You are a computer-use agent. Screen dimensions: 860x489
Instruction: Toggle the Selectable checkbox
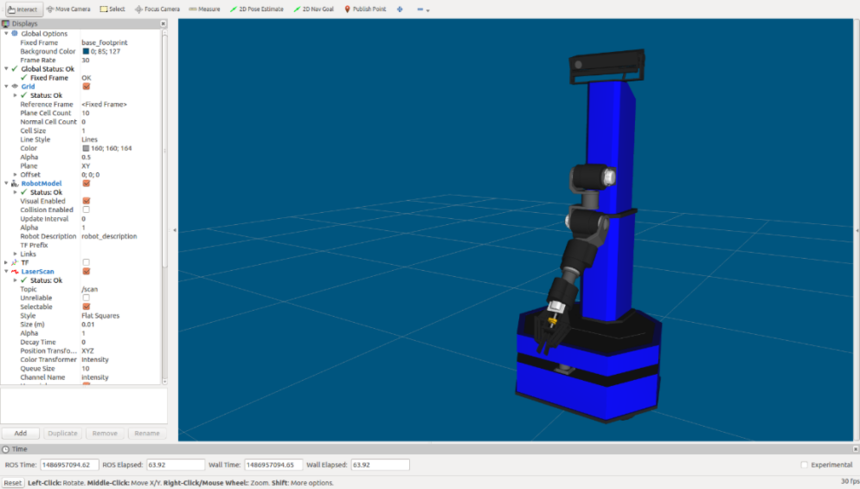pos(86,306)
